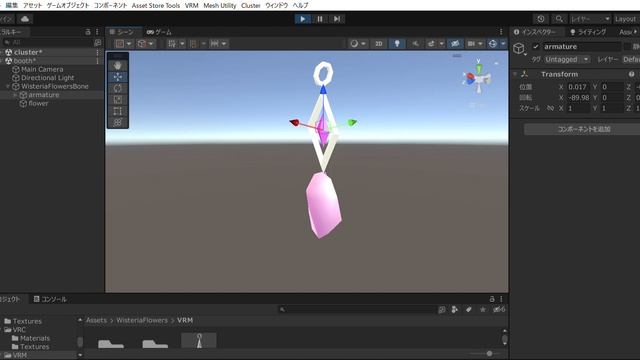Open the Transform component help icon
640x360 pixels.
pyautogui.click(x=631, y=74)
